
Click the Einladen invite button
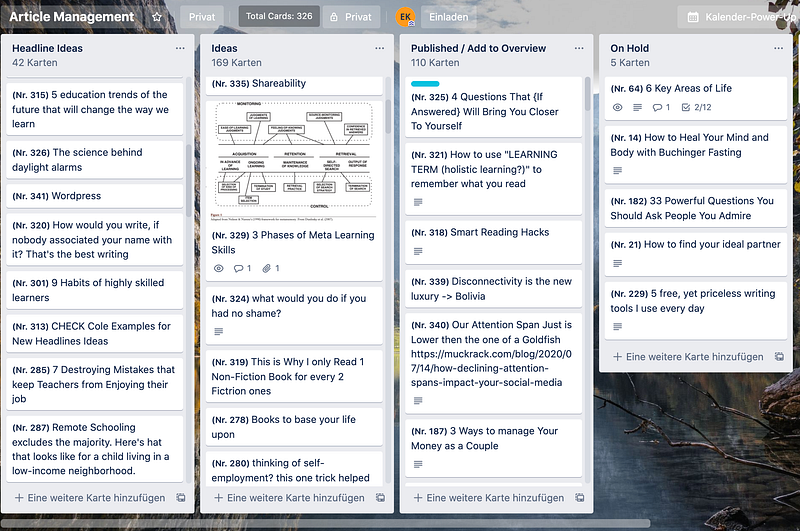tap(448, 17)
